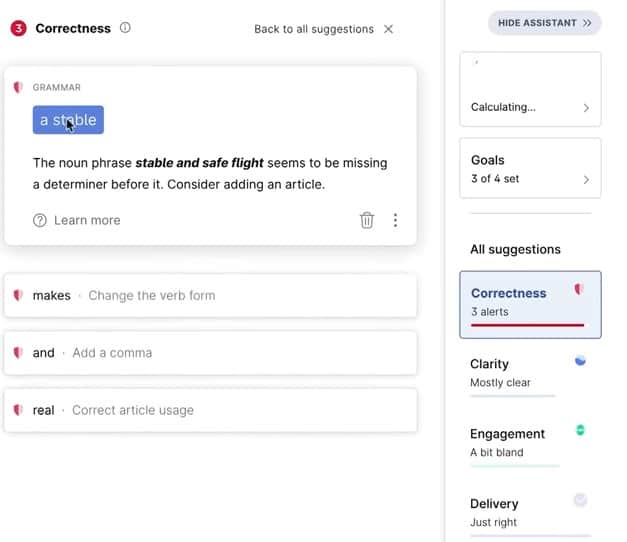This screenshot has width=627, height=542.
Task: Click the Learn more question mark icon
Action: click(40, 220)
